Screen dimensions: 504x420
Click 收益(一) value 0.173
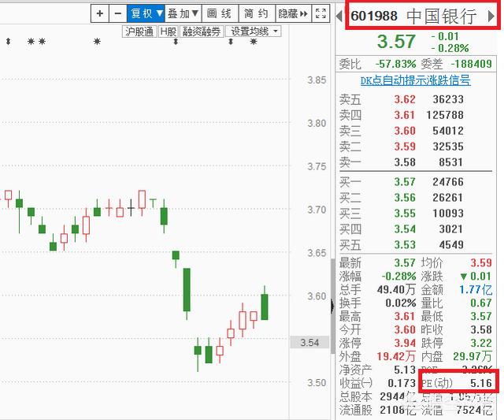tap(402, 383)
